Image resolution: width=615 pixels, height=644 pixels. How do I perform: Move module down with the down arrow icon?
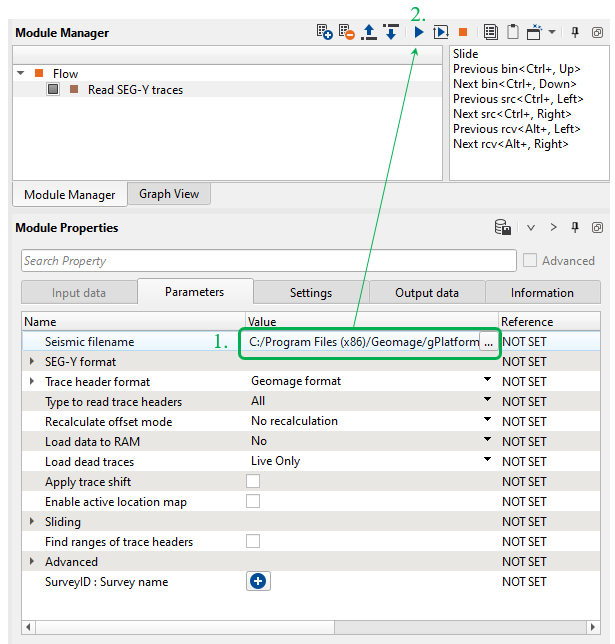391,33
